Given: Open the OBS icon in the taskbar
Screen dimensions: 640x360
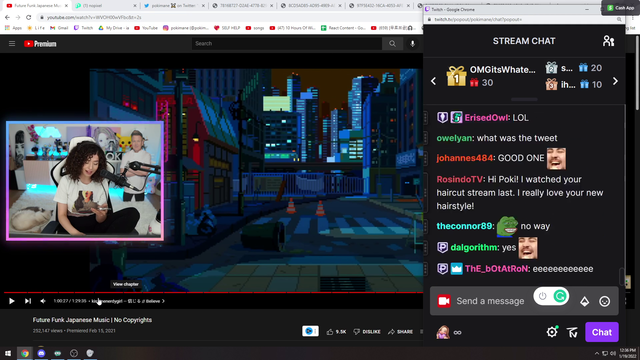Looking at the screenshot, I should (73, 353).
